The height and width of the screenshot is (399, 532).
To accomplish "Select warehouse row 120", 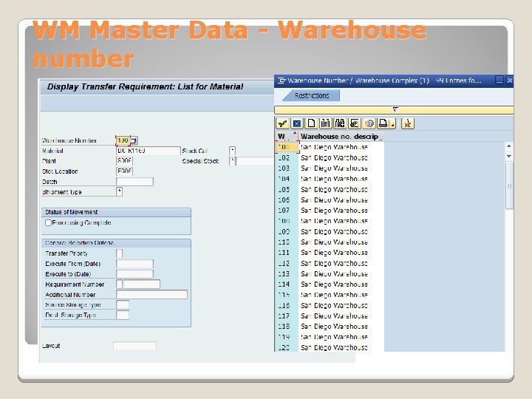I will [x=330, y=347].
